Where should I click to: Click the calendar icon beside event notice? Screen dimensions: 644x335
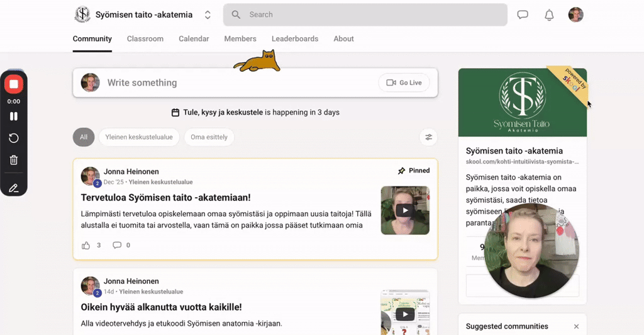point(175,112)
